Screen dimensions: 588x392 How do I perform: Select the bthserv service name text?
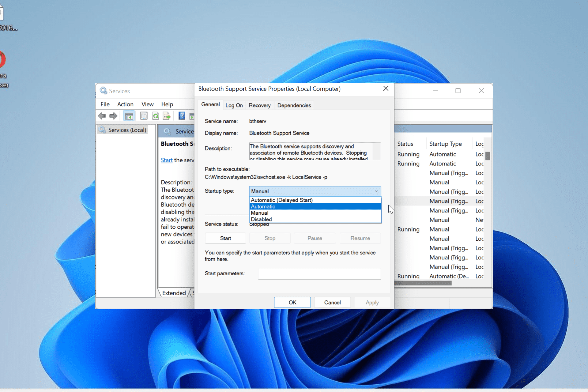coord(258,121)
